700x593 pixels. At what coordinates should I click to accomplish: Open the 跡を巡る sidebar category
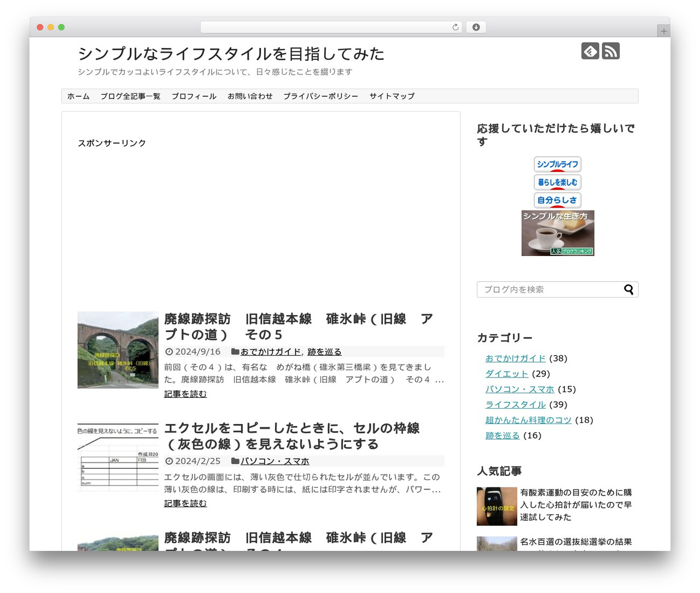click(503, 435)
